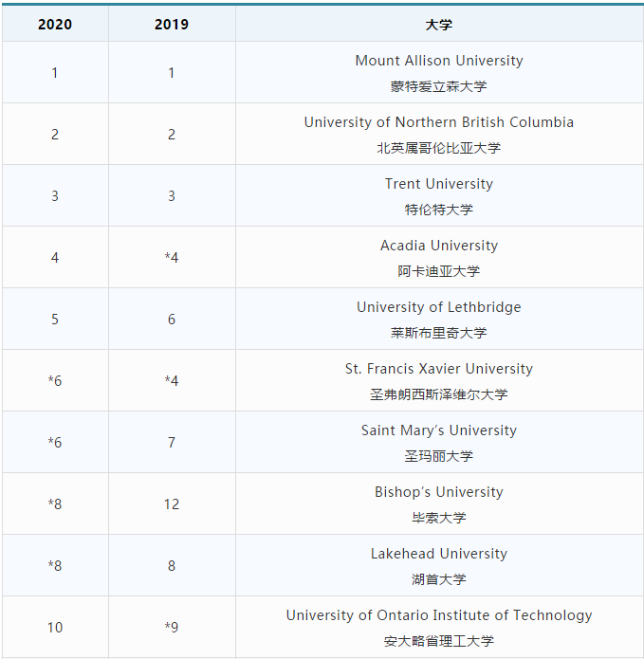Click Saint Mary's University name
644x659 pixels.
click(439, 430)
